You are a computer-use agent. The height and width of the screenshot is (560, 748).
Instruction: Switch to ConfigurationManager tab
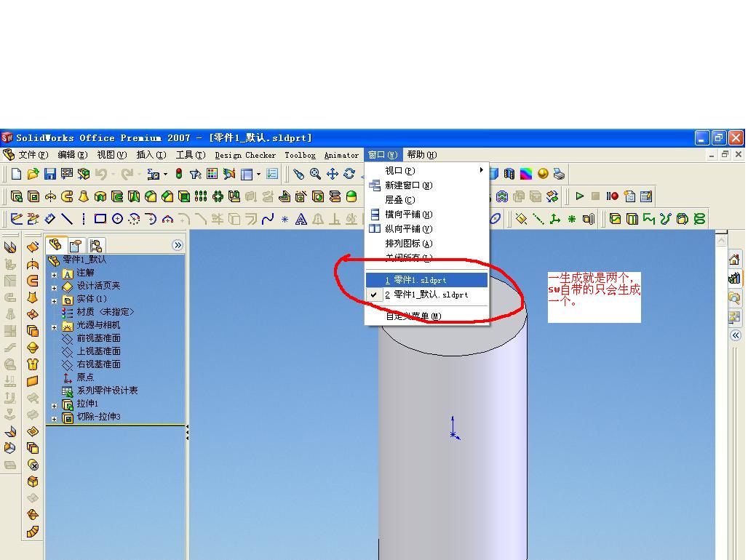pyautogui.click(x=96, y=246)
